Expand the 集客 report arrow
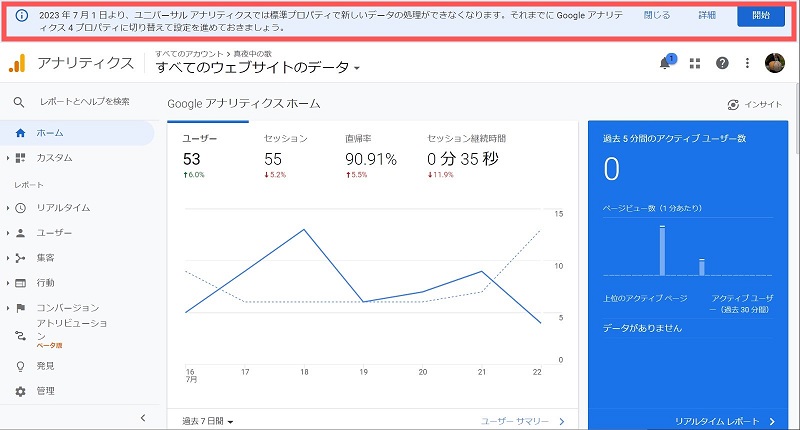This screenshot has height=430, width=800. [x=8, y=258]
